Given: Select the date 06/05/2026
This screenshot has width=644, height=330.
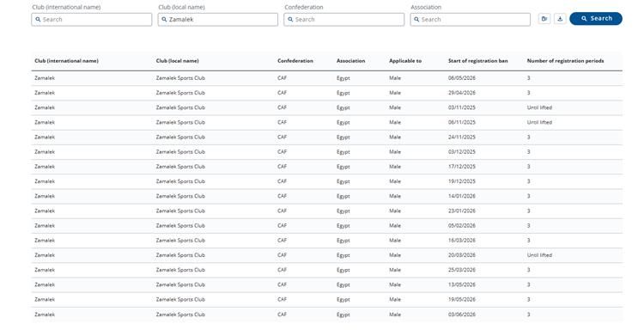Looking at the screenshot, I should point(462,78).
